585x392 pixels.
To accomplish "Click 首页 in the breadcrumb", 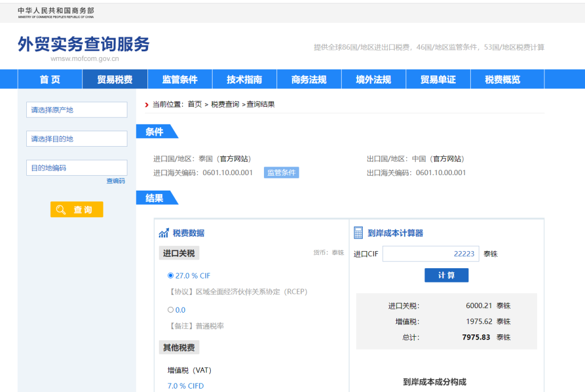I will (195, 104).
